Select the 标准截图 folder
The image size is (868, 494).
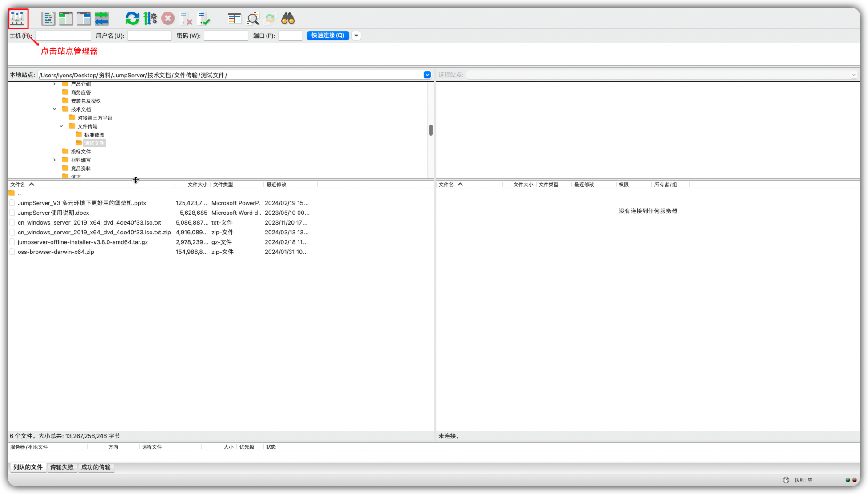point(94,135)
